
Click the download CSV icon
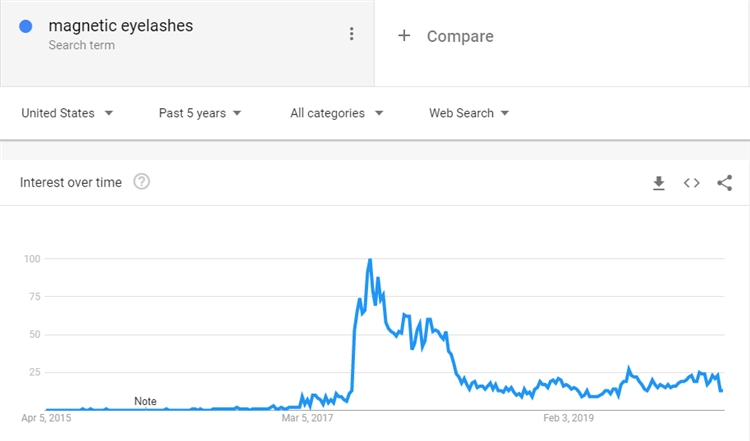coord(659,183)
